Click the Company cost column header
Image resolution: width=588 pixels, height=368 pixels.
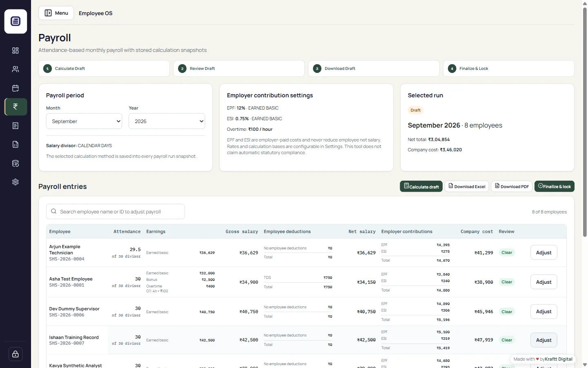tap(477, 231)
